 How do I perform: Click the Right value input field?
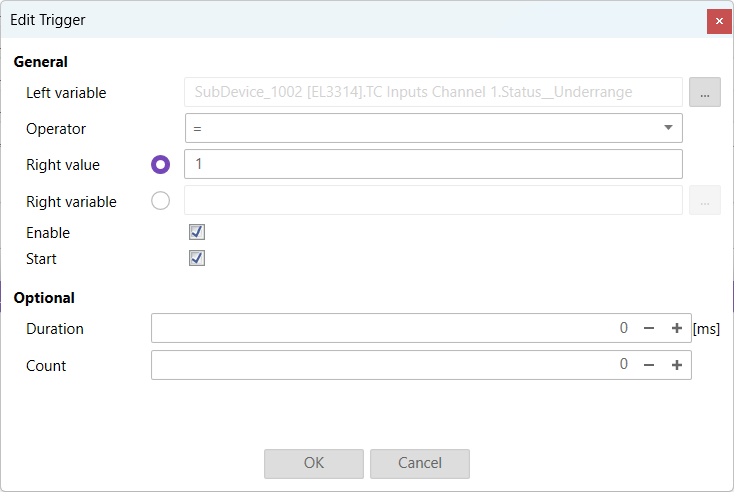(x=433, y=164)
